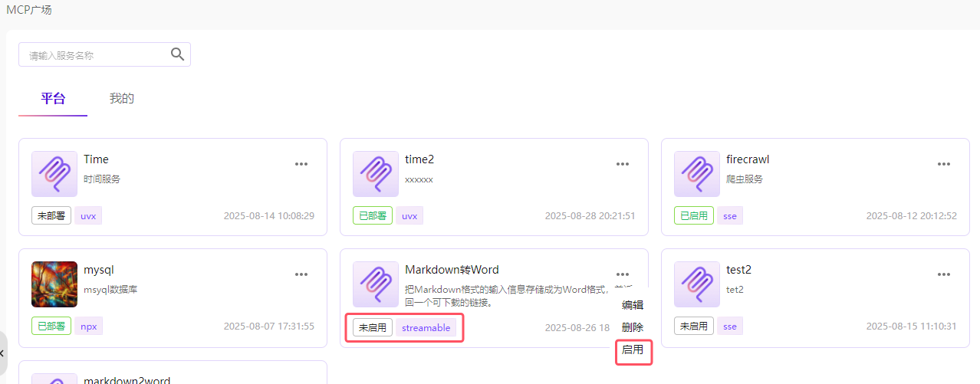Click the Markdown转Word service logo icon
The image size is (980, 384).
tap(376, 284)
